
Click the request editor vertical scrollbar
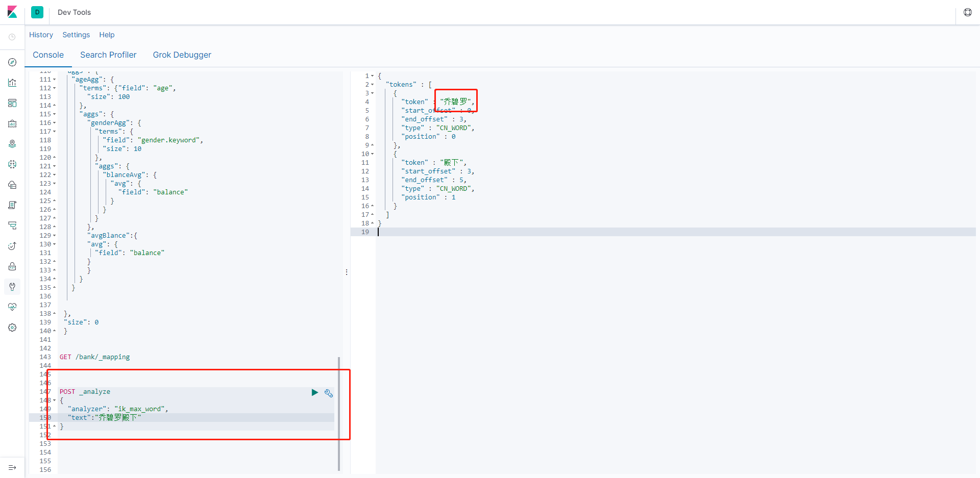[339, 414]
